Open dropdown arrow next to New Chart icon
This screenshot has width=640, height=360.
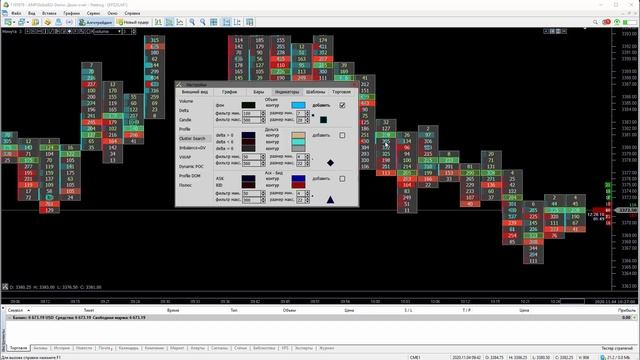point(14,22)
